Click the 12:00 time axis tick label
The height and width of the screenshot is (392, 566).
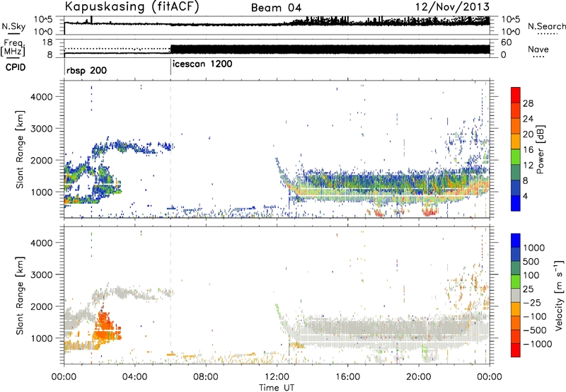pyautogui.click(x=277, y=377)
